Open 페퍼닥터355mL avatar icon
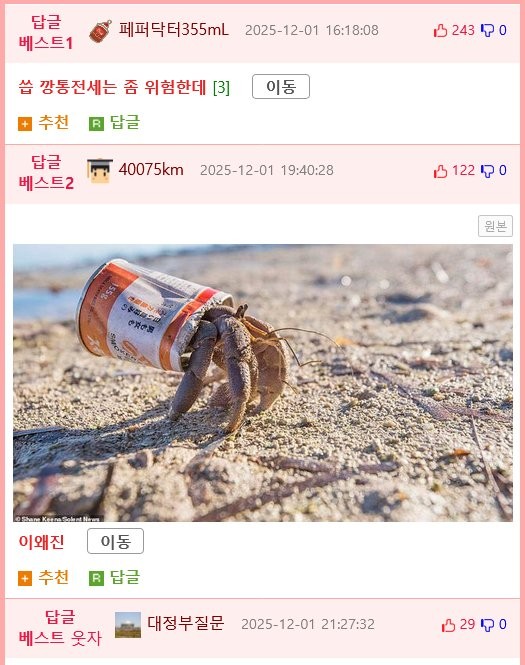Image resolution: width=525 pixels, height=665 pixels. pyautogui.click(x=101, y=31)
